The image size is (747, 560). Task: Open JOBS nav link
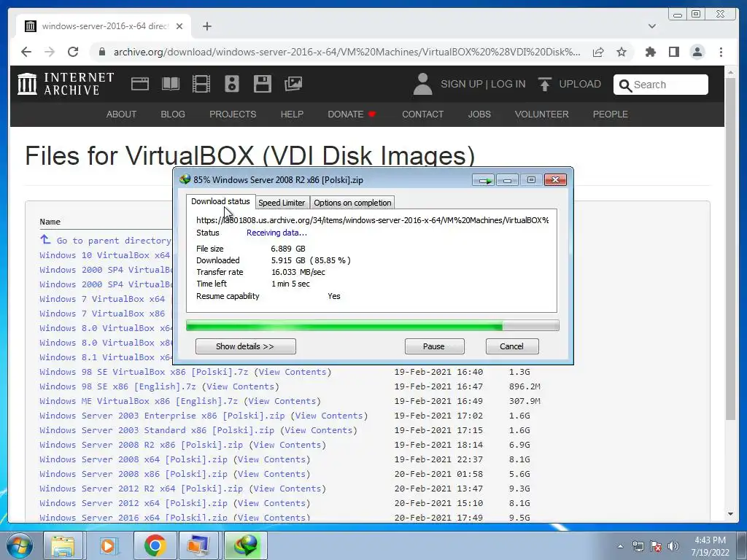(479, 114)
